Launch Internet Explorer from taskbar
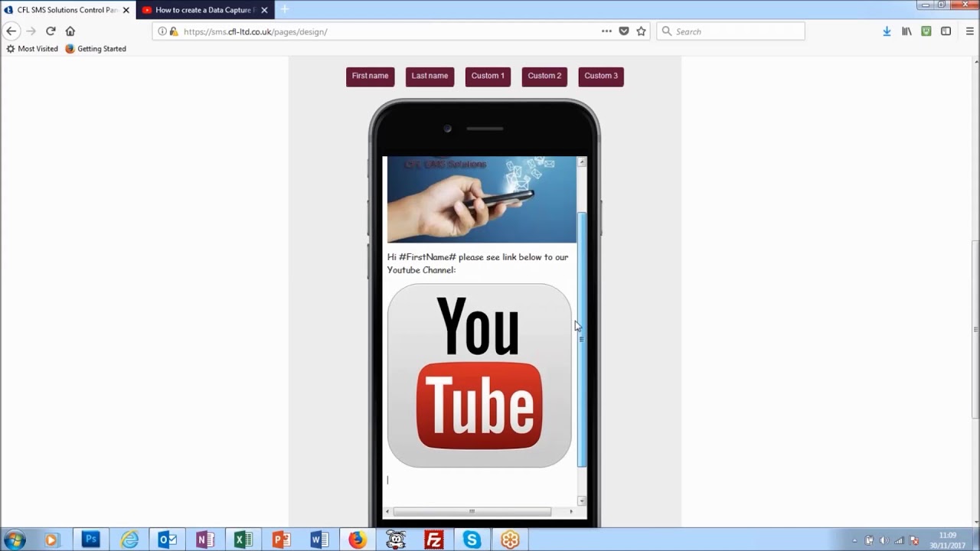 click(x=129, y=540)
